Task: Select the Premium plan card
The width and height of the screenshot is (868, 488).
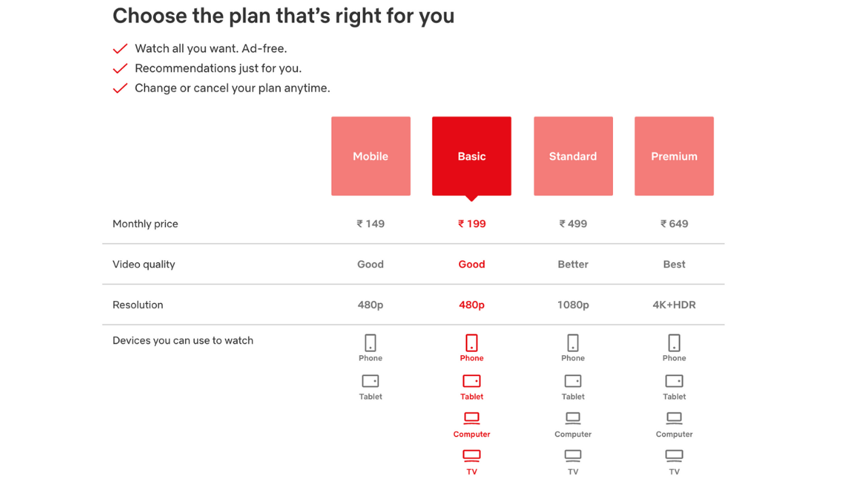Action: tap(674, 156)
